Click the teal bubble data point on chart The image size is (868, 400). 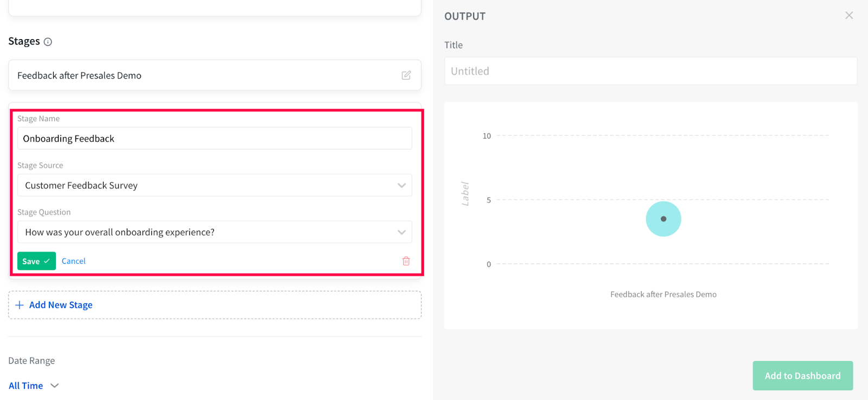tap(663, 219)
